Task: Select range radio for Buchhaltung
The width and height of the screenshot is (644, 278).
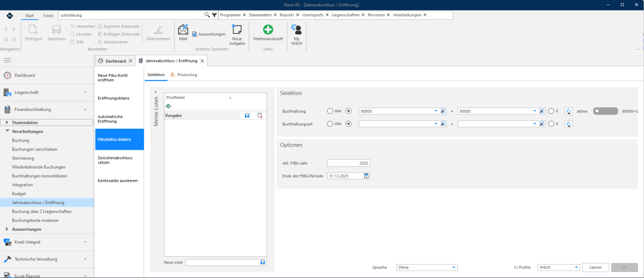Action: pos(349,111)
